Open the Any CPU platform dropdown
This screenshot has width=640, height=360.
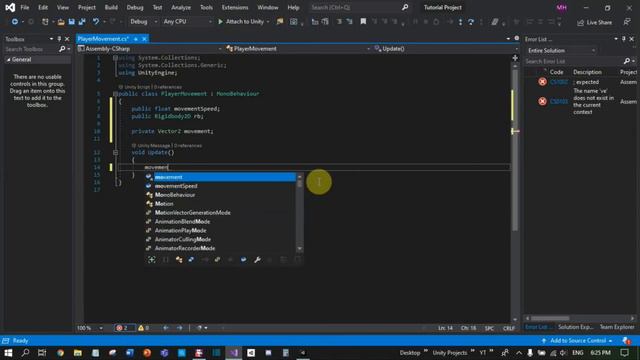coord(187,22)
